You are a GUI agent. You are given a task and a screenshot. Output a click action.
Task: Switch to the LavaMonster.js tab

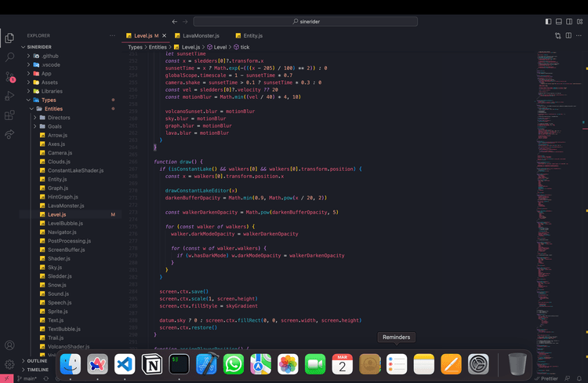[201, 35]
